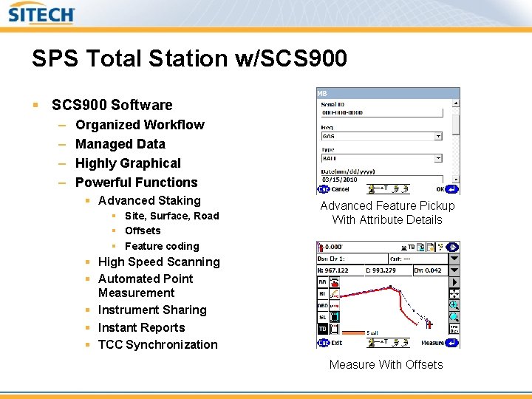Click the rod height icon showing 0.000
Viewport: 532px width, 399px height.
(330, 247)
